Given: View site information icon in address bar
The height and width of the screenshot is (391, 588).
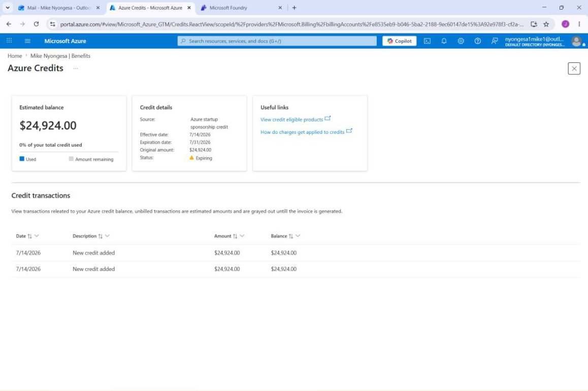Looking at the screenshot, I should 52,24.
